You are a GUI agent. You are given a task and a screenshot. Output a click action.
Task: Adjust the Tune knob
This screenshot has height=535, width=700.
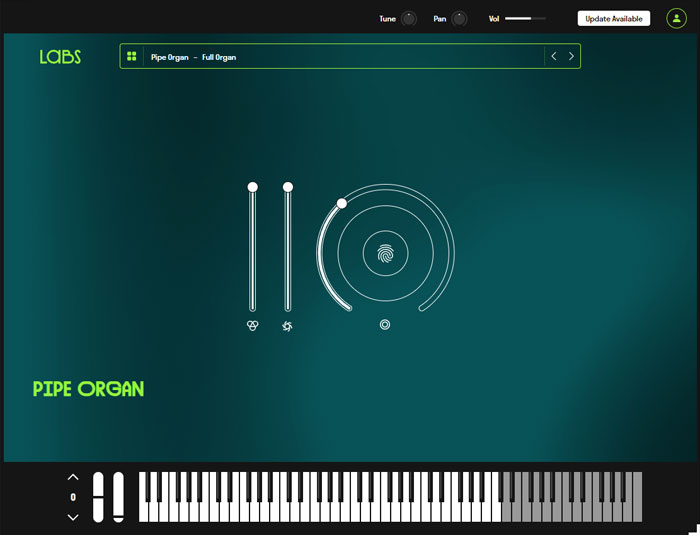coord(408,19)
